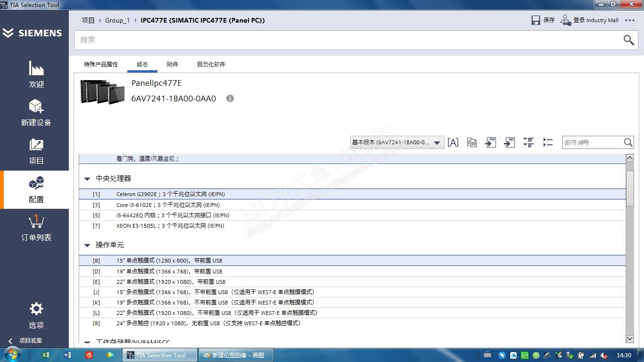Screen dimensions: 644x362
Task: Open the Windows Start menu
Action: 12,355
